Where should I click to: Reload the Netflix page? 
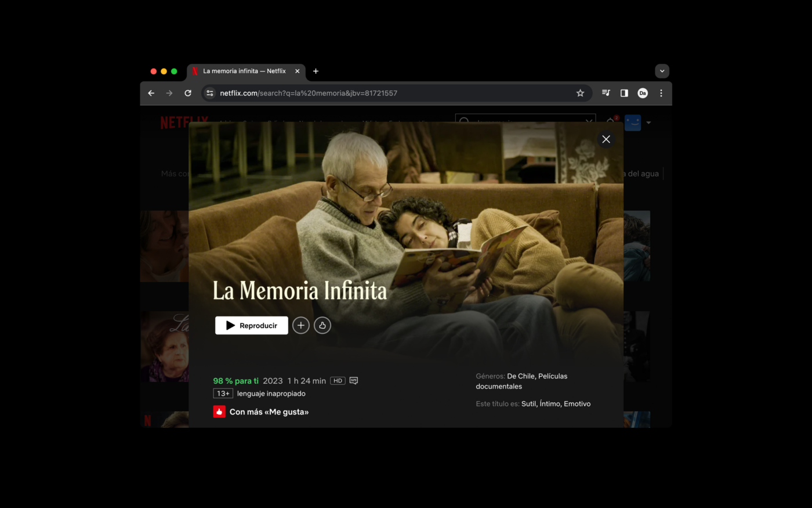tap(187, 93)
